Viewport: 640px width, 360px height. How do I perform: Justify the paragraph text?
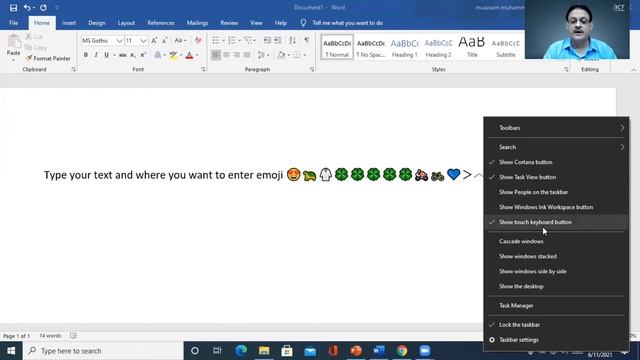pyautogui.click(x=247, y=55)
